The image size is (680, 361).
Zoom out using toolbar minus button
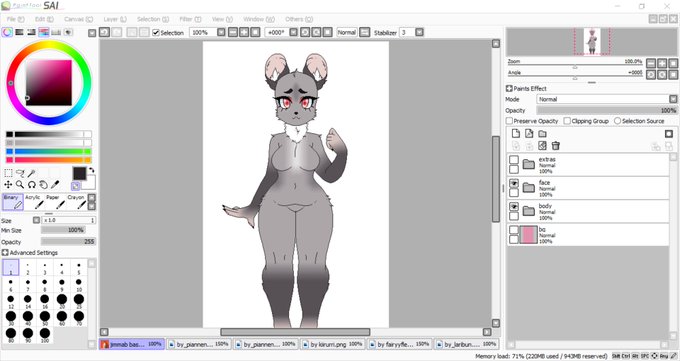click(x=233, y=33)
